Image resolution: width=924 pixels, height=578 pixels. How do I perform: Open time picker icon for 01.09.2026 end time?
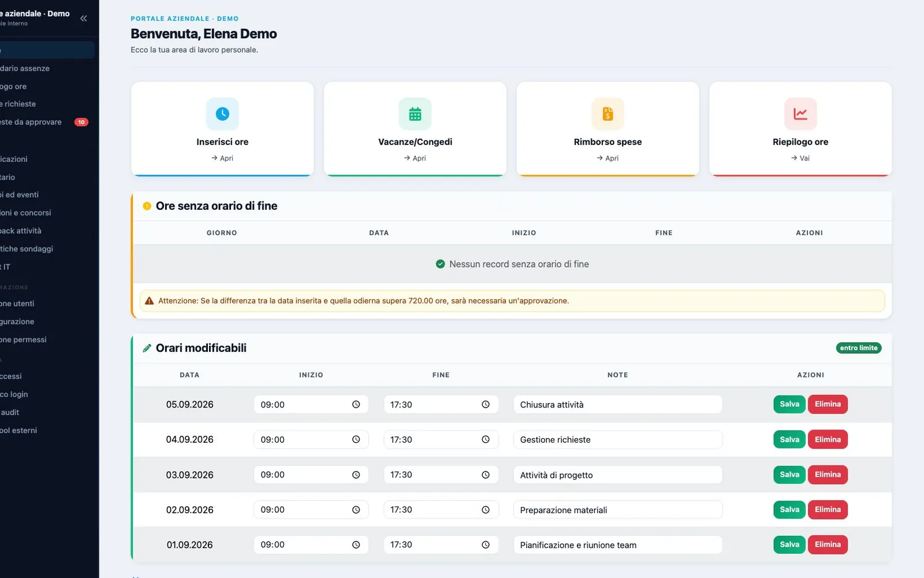[486, 544]
